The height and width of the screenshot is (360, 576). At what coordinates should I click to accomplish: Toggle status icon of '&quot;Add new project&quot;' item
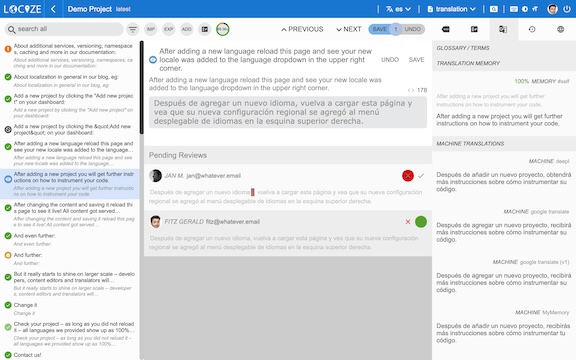8,129
